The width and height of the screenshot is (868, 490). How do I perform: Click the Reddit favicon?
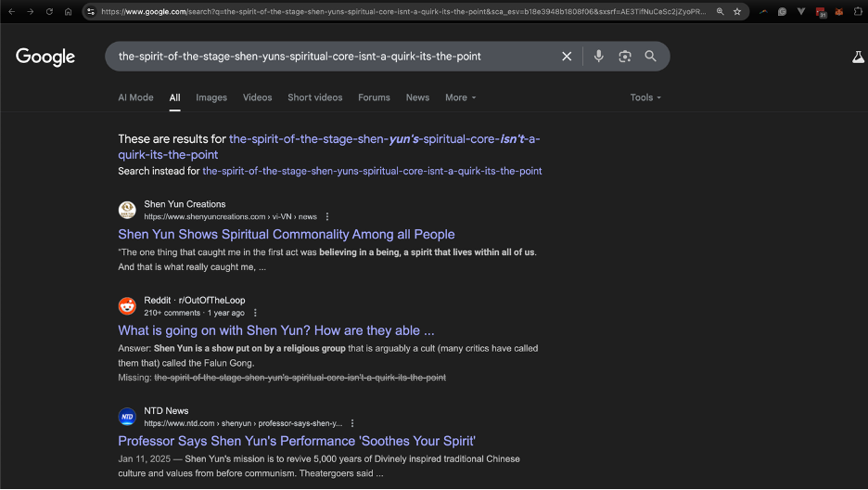point(127,305)
